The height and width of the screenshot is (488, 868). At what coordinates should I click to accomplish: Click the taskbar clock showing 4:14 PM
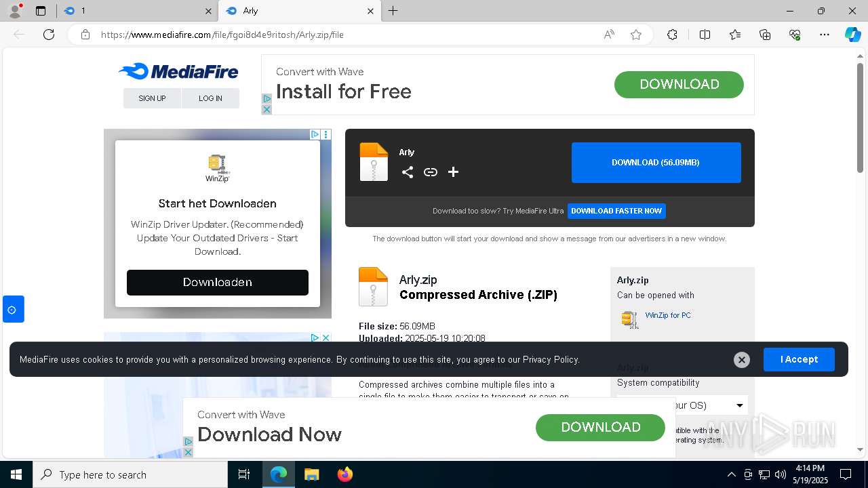[x=812, y=474]
